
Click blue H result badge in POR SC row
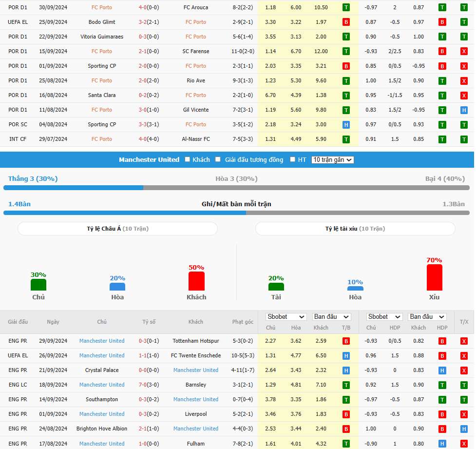click(x=346, y=124)
